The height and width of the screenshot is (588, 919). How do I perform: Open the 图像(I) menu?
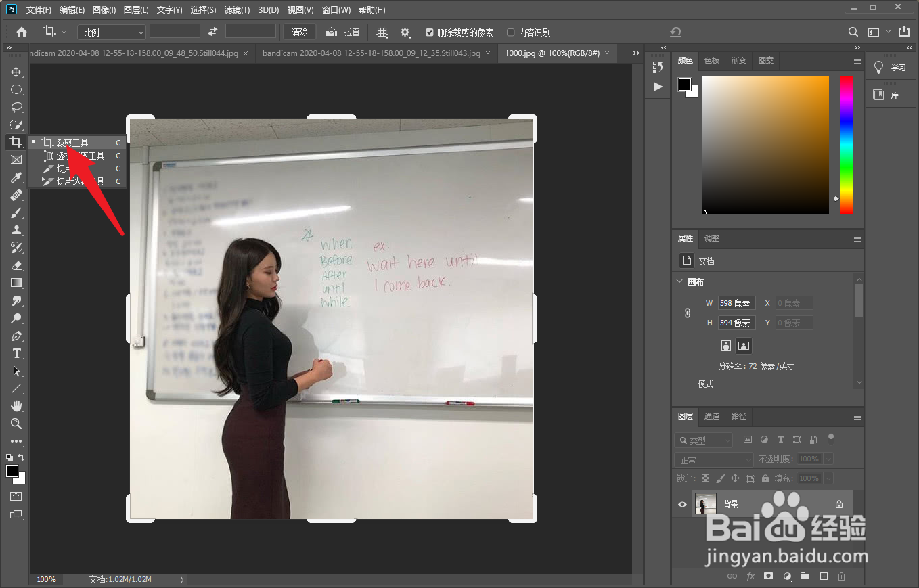click(x=104, y=9)
